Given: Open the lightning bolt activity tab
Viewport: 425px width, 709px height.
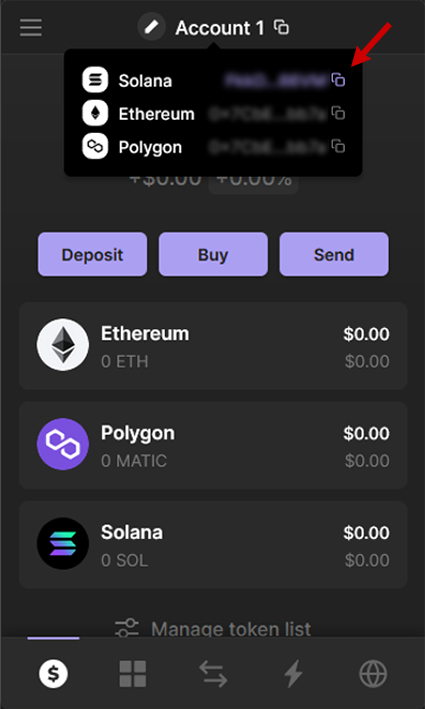Looking at the screenshot, I should pos(293,674).
